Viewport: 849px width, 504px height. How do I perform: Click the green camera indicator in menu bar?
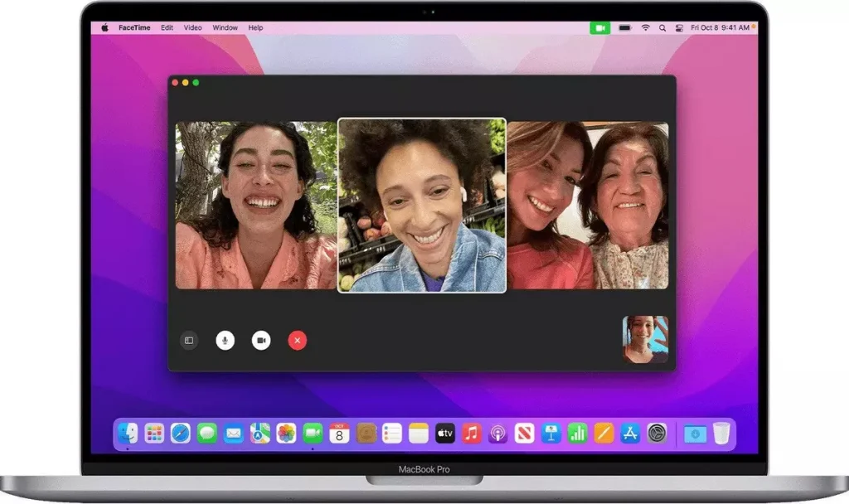point(599,27)
